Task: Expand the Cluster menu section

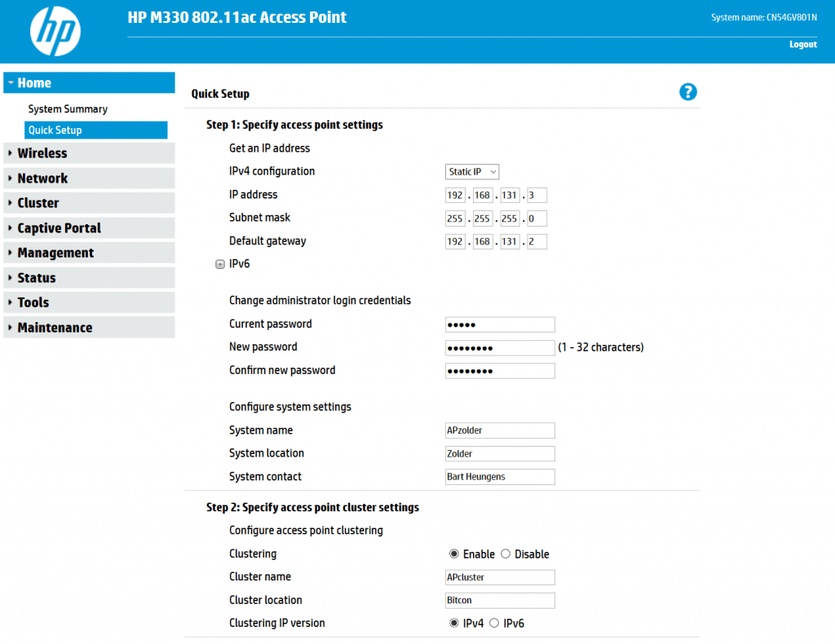Action: [x=89, y=203]
